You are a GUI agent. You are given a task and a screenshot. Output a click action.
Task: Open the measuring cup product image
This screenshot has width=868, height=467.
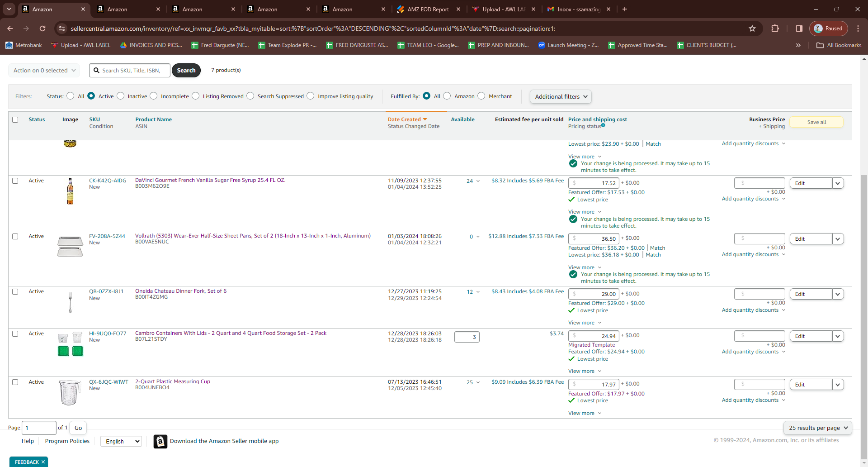pyautogui.click(x=70, y=392)
